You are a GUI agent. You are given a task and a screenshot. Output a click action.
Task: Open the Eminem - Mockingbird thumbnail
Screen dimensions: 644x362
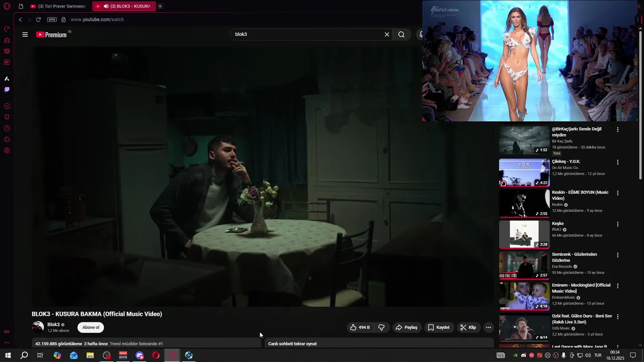[x=524, y=296]
